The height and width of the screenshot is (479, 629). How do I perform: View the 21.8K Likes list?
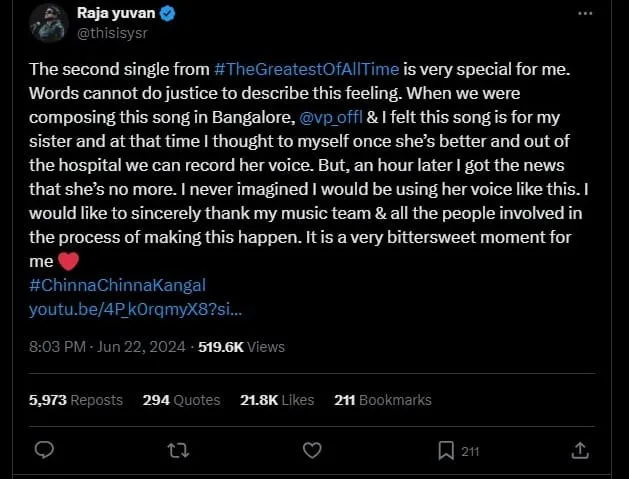[x=277, y=399]
